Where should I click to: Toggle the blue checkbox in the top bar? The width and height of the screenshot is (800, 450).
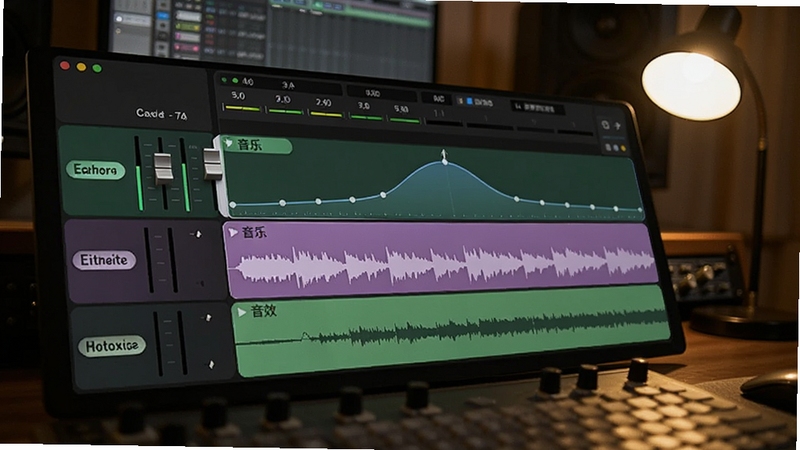(470, 101)
